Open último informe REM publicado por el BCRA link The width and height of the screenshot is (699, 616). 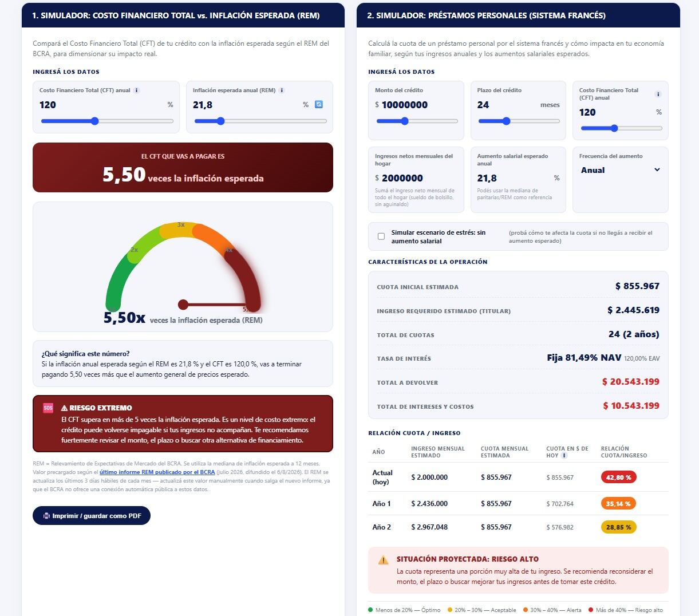tap(157, 472)
